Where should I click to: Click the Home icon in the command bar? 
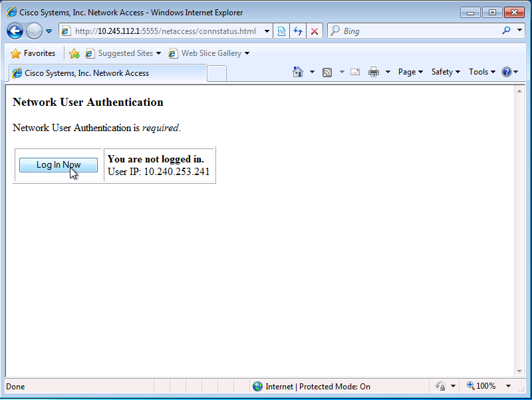click(x=297, y=72)
